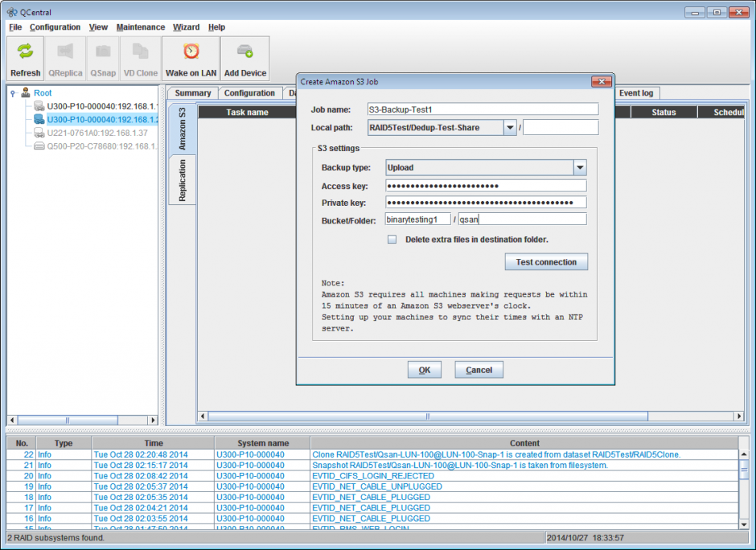Switch to the Summary tab

tap(193, 92)
